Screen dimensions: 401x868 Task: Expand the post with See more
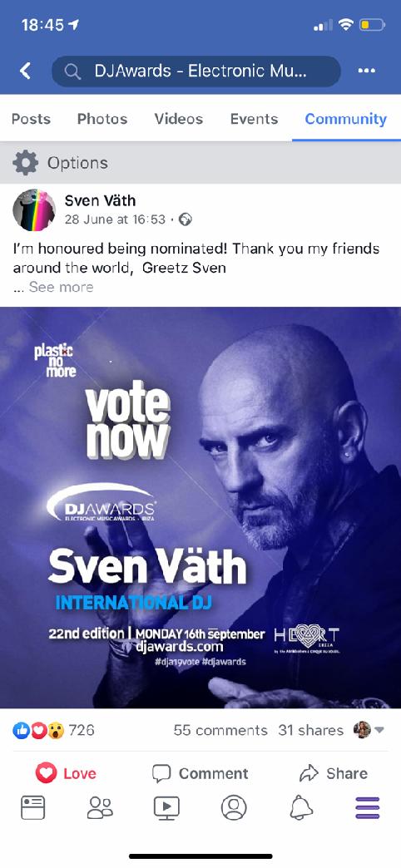61,287
